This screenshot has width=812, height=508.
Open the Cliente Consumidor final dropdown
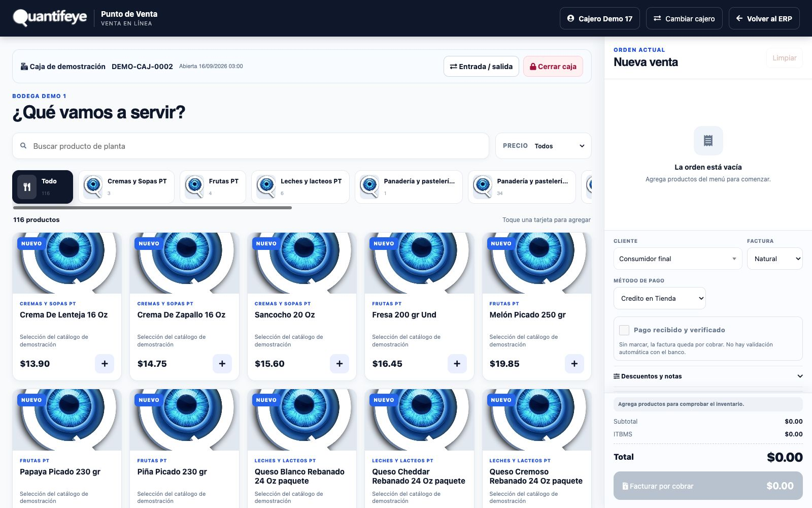pyautogui.click(x=678, y=259)
